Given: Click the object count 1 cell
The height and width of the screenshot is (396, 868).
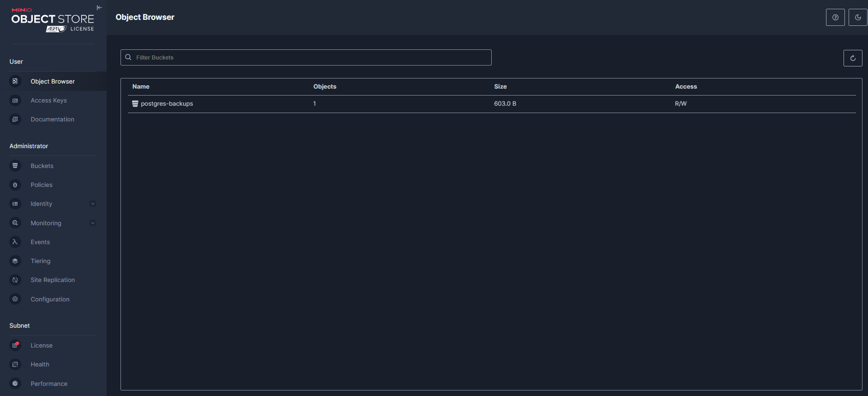Looking at the screenshot, I should click(314, 103).
